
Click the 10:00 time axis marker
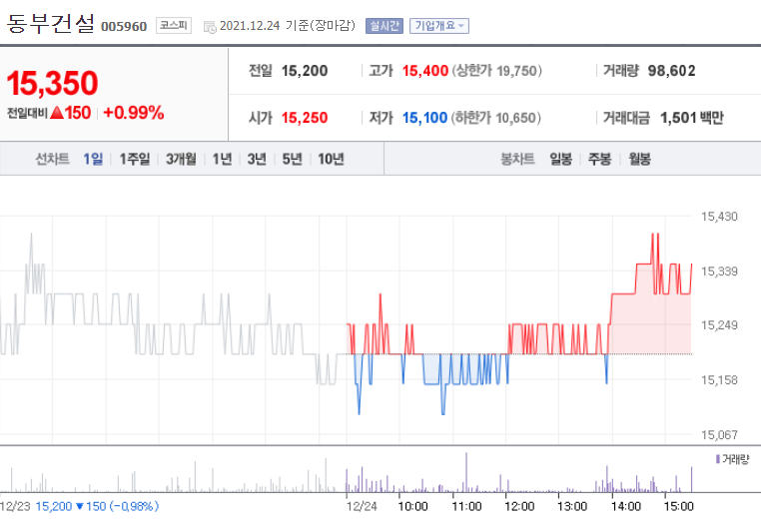click(x=413, y=506)
